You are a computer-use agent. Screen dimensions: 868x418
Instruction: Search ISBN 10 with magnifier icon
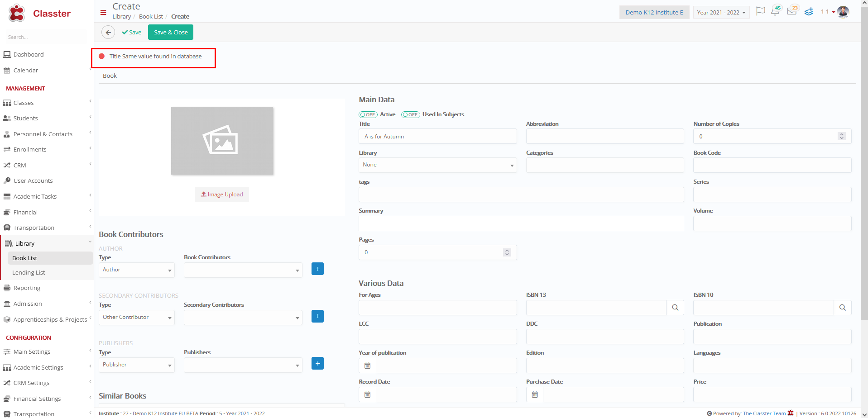point(843,308)
